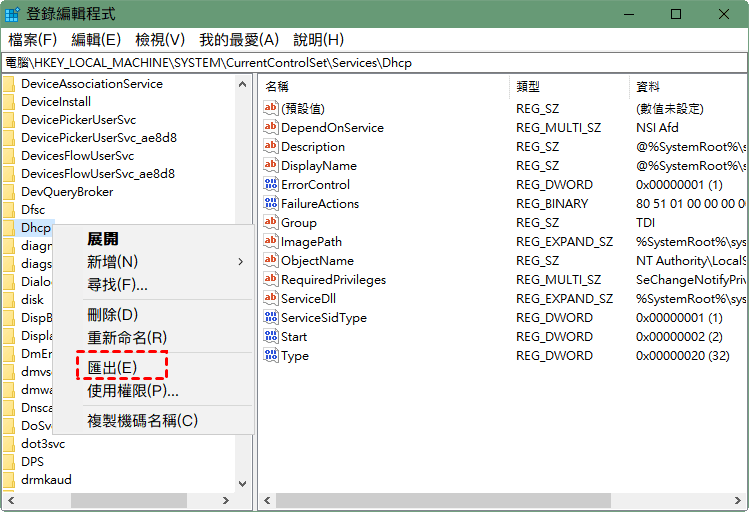Click the DWORD icon beside Start value
The image size is (749, 512).
pyautogui.click(x=270, y=337)
